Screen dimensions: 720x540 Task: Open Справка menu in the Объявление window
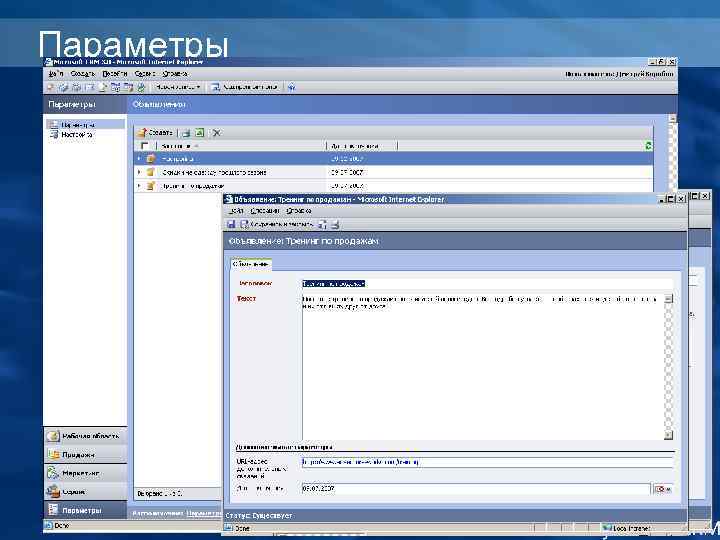[x=299, y=211]
